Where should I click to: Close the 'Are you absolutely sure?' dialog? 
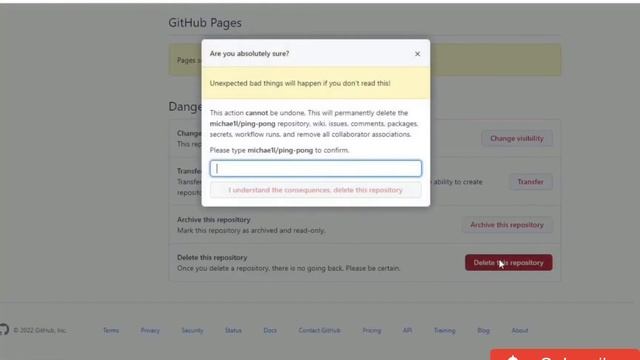[417, 54]
